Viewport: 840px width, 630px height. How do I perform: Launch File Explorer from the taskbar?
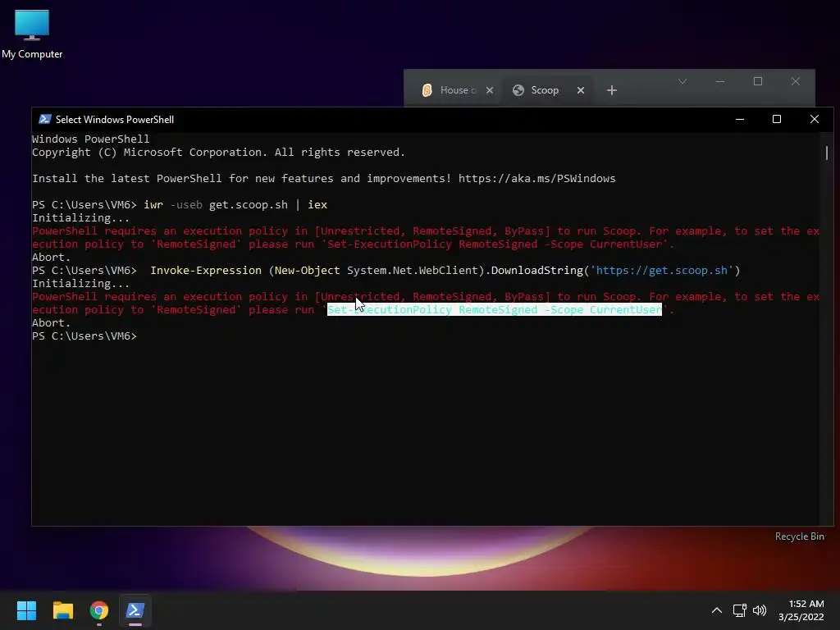62,610
